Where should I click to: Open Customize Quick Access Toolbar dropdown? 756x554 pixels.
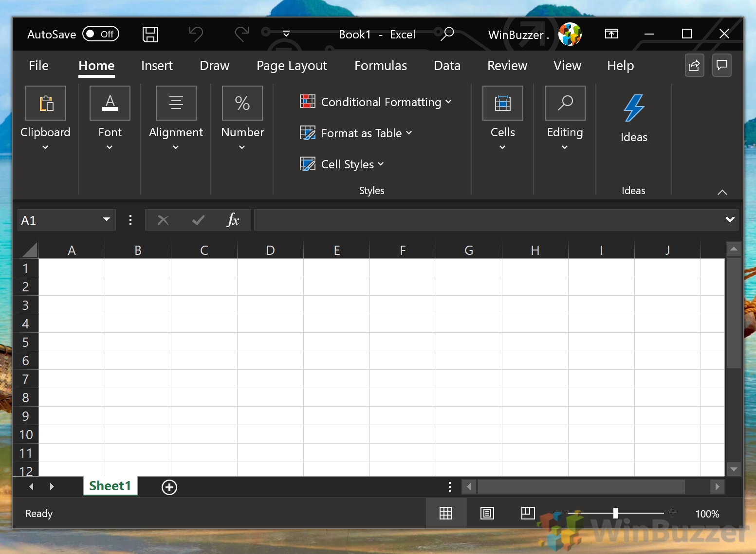[x=286, y=34]
